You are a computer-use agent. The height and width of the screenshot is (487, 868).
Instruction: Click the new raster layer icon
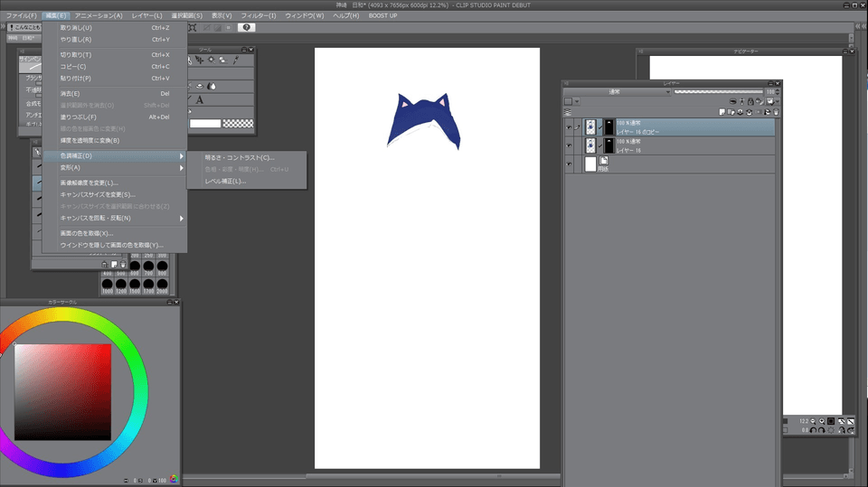(x=723, y=112)
